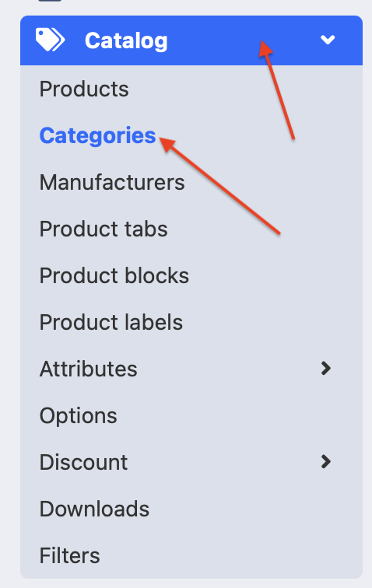
Task: Open the Filters page
Action: (x=70, y=555)
